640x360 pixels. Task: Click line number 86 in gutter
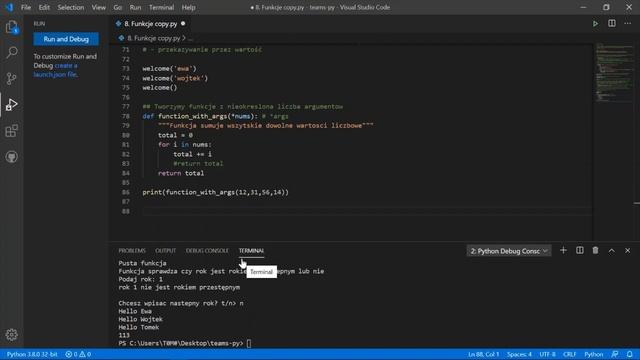pos(126,192)
